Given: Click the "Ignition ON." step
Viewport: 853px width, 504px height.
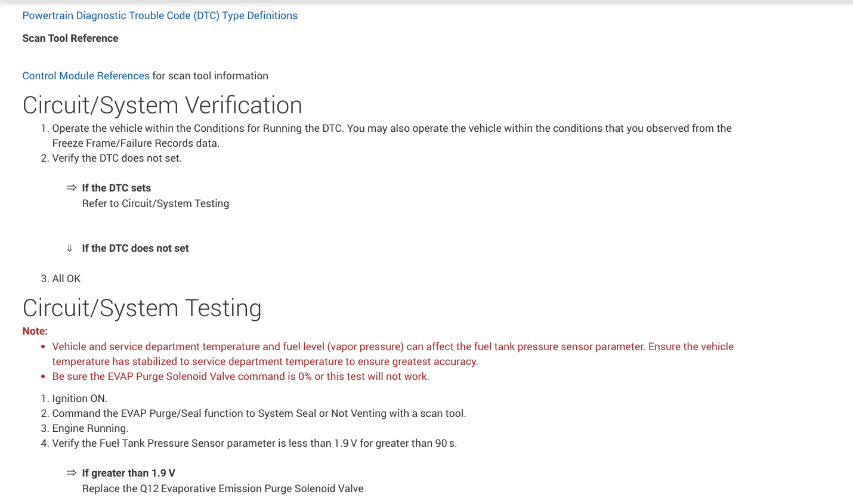Looking at the screenshot, I should tap(80, 398).
